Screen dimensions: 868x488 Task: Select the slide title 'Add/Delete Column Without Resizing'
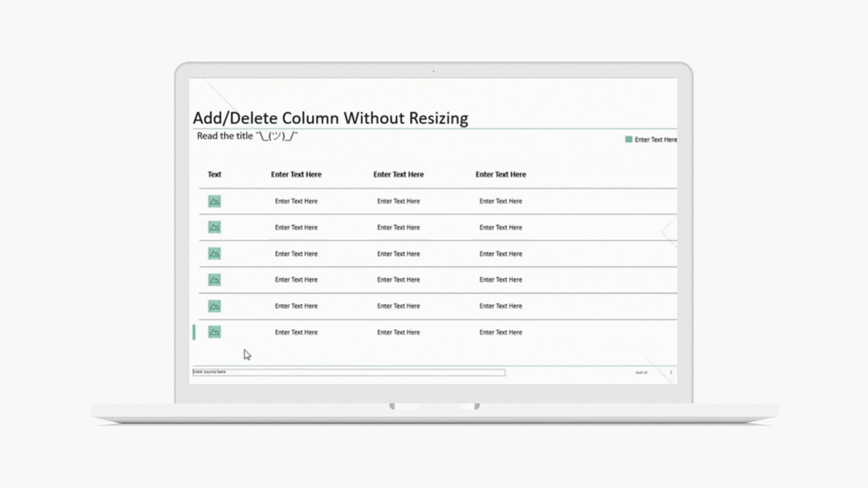coord(330,118)
